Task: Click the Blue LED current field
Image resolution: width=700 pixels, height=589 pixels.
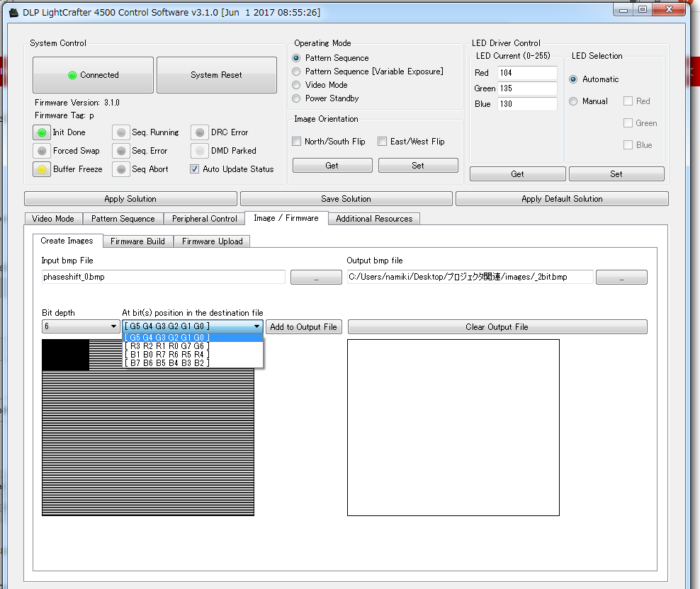Action: click(x=527, y=104)
